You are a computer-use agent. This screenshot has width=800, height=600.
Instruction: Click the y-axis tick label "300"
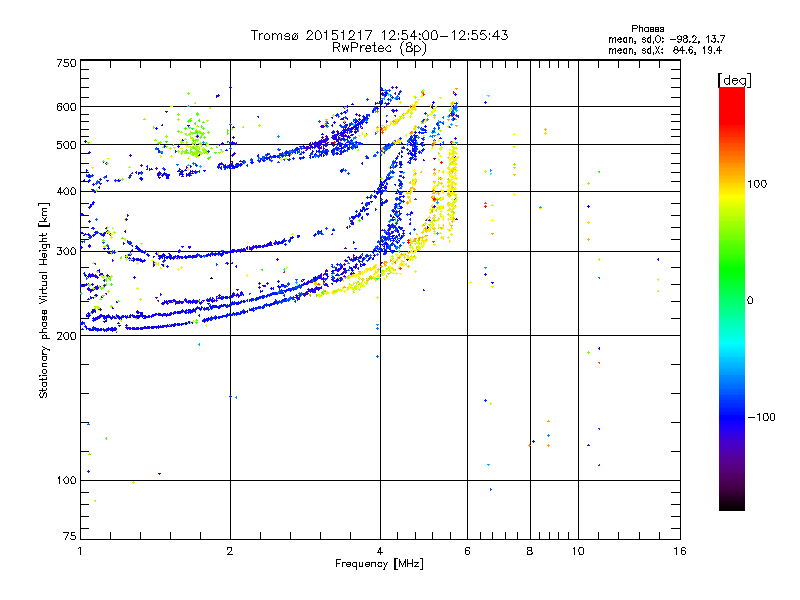point(67,252)
